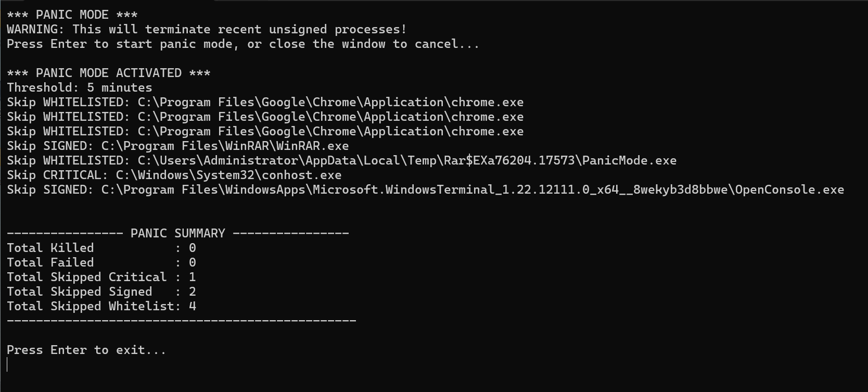This screenshot has width=868, height=392.
Task: Click the Skip SIGNED WinRAR.exe line
Action: pos(177,146)
